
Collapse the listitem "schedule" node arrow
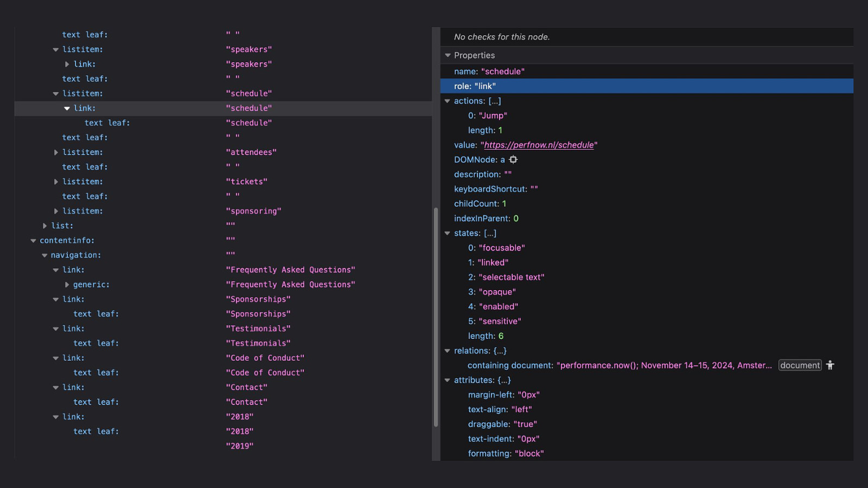coord(55,94)
